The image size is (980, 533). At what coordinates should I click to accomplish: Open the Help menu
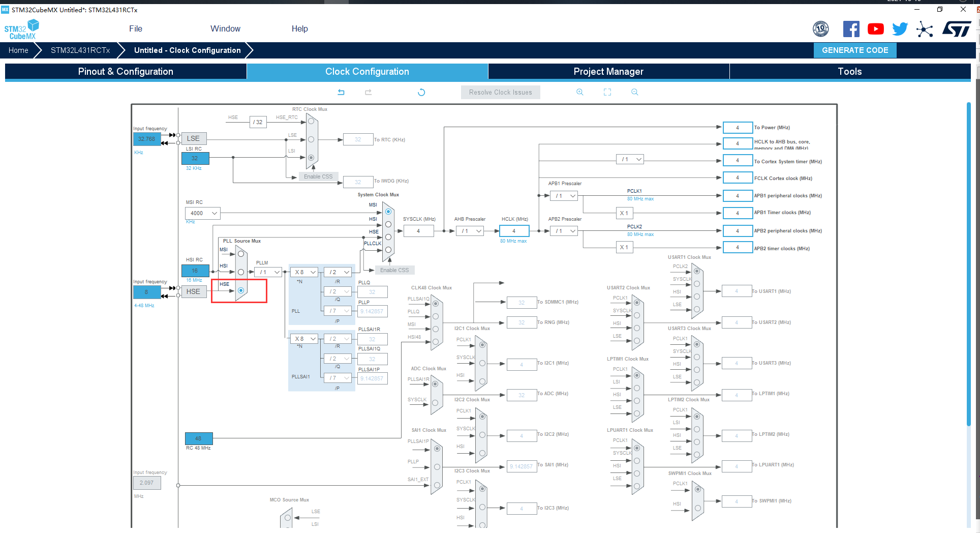(x=299, y=28)
